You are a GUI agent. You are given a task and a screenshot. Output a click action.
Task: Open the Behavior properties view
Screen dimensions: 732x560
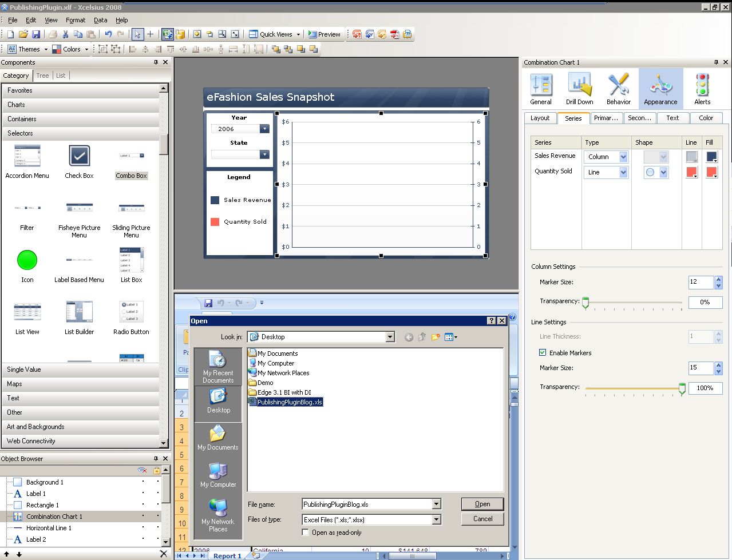tap(618, 89)
